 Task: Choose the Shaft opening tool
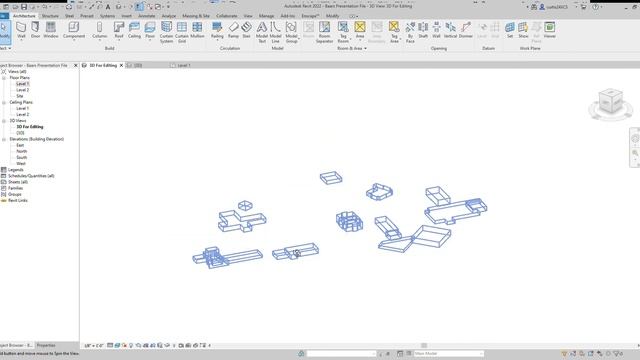coord(423,30)
